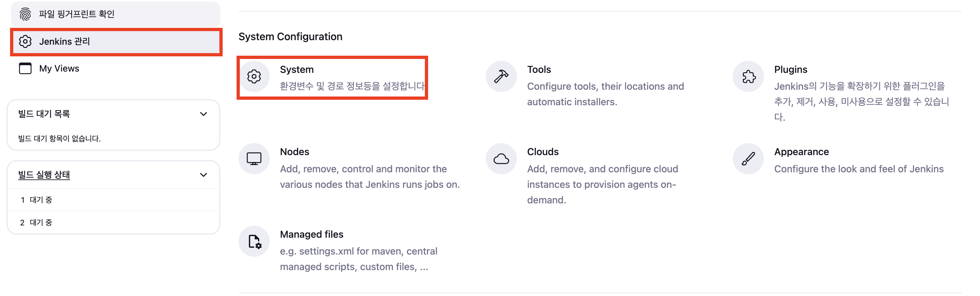Open the System configuration title
The height and width of the screenshot is (296, 980).
297,70
